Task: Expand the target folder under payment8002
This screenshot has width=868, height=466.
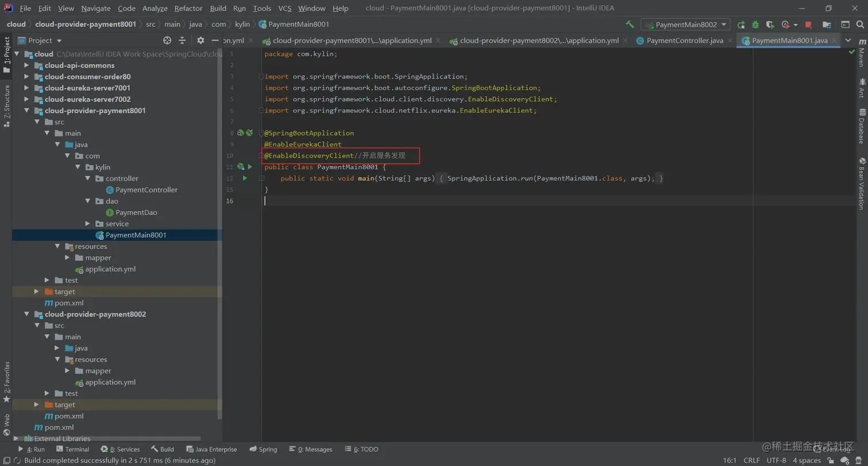Action: 37,405
